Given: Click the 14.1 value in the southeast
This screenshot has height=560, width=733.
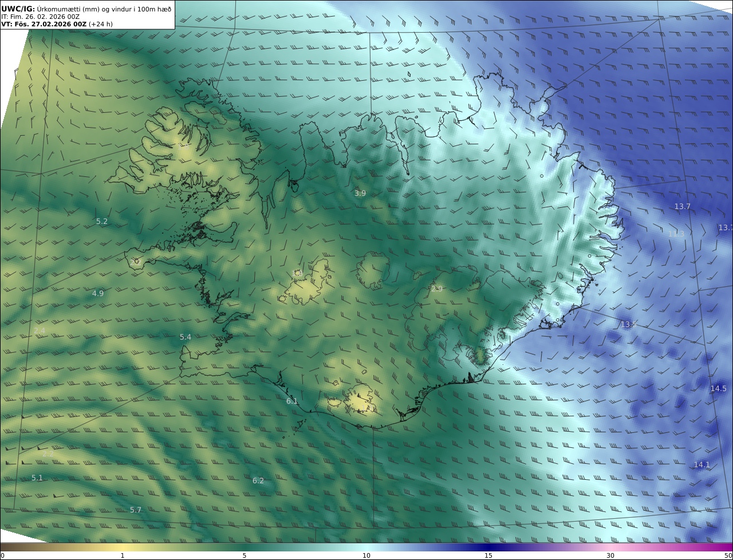Looking at the screenshot, I should pos(702,464).
